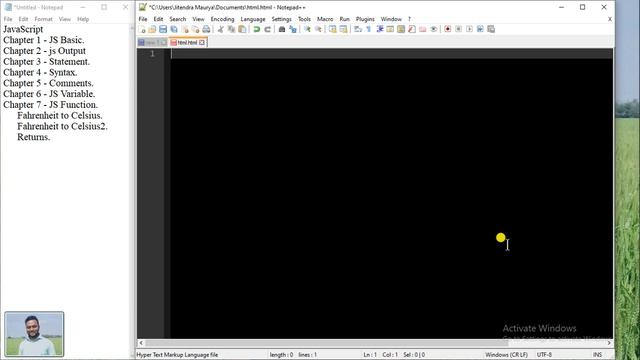Click the Close All documents toolbar icon
Image resolution: width=640 pixels, height=360 pixels.
click(196, 29)
